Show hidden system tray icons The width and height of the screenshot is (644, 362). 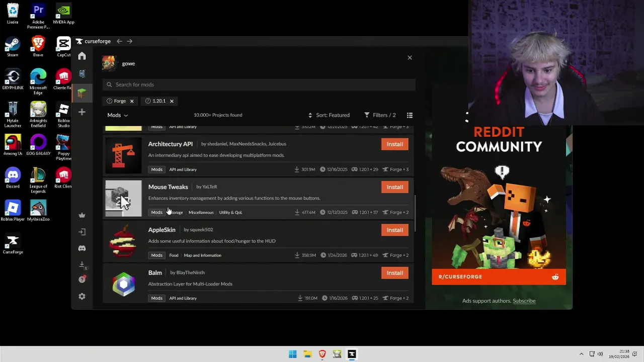[x=581, y=354]
